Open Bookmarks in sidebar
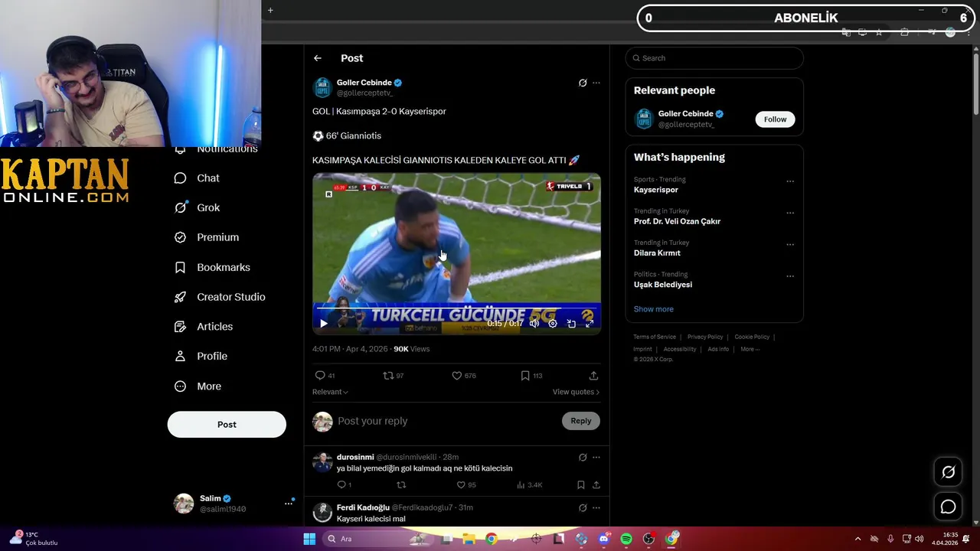980x551 pixels. tap(212, 267)
